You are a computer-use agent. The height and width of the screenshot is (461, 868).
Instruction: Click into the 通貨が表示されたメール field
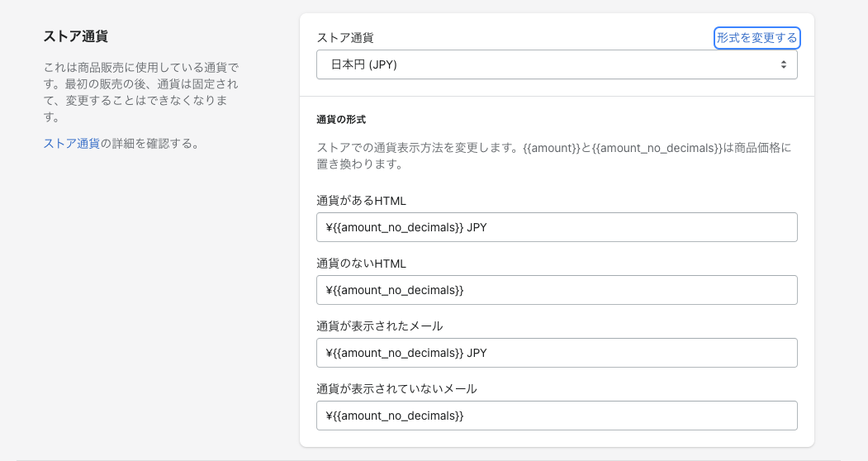click(x=556, y=353)
